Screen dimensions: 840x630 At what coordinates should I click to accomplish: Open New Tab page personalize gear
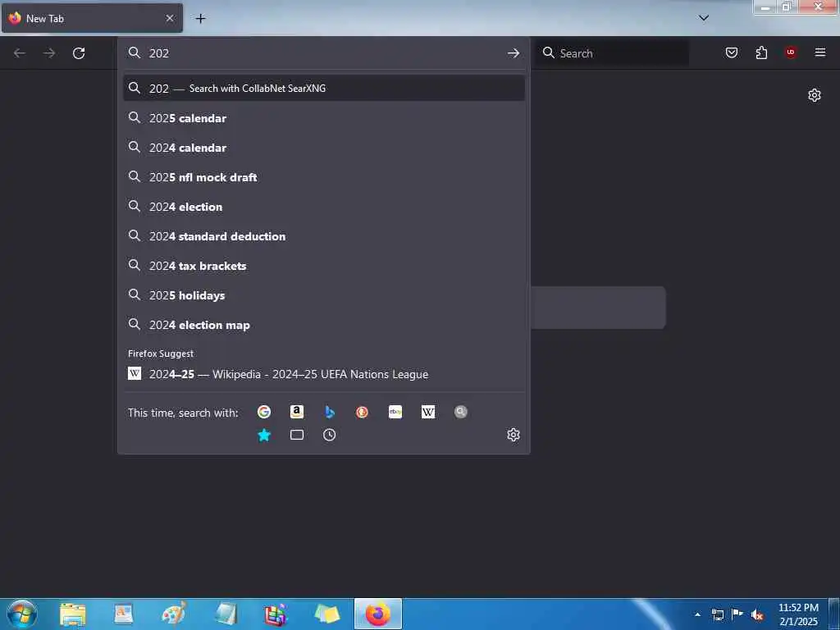pyautogui.click(x=815, y=95)
